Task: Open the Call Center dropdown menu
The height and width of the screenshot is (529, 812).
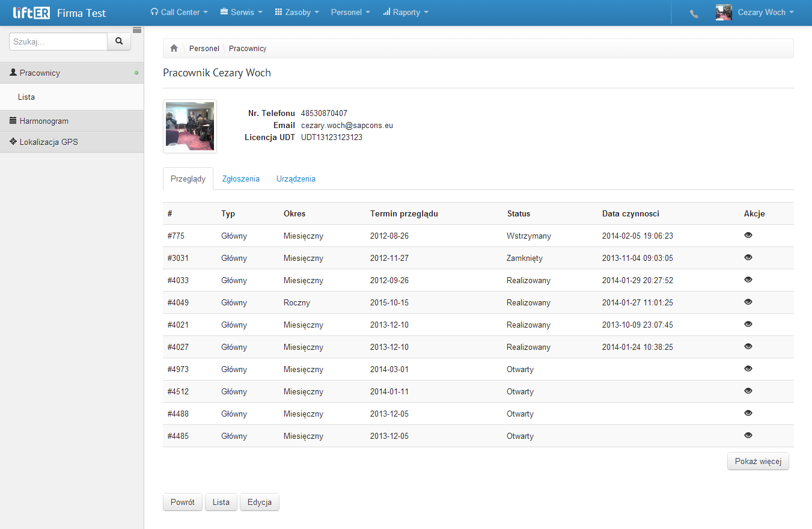Action: 179,13
